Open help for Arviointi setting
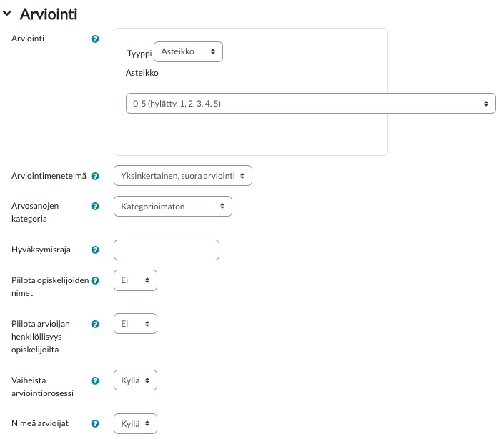504x439 pixels. 95,39
